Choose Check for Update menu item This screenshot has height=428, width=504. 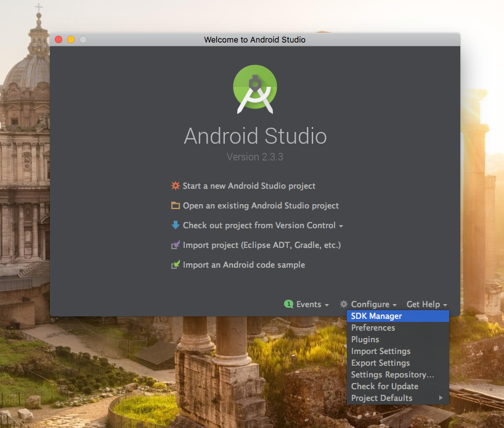pyautogui.click(x=398, y=386)
